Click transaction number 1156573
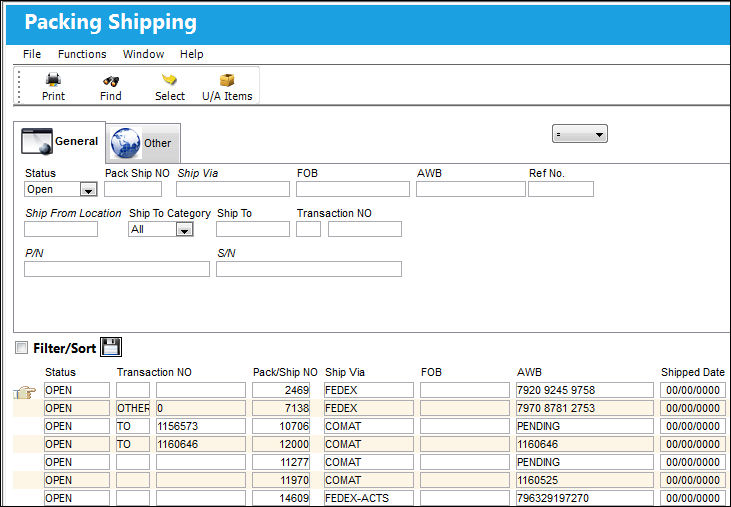 200,426
